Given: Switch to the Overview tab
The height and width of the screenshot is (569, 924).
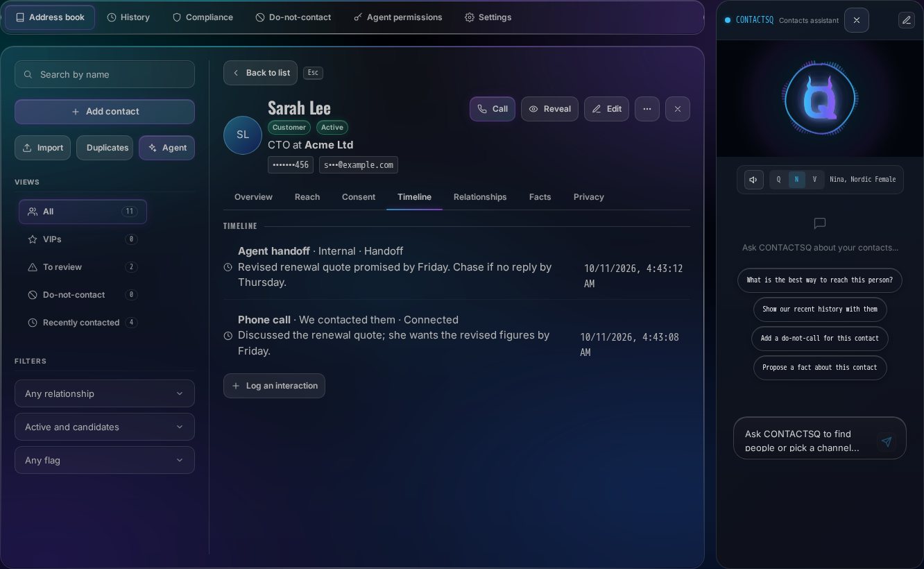Looking at the screenshot, I should pyautogui.click(x=253, y=197).
